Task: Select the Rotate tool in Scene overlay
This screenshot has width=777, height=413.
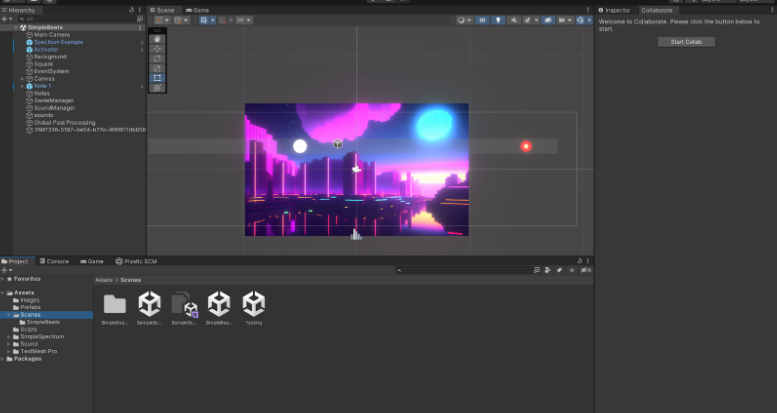Action: coord(157,59)
